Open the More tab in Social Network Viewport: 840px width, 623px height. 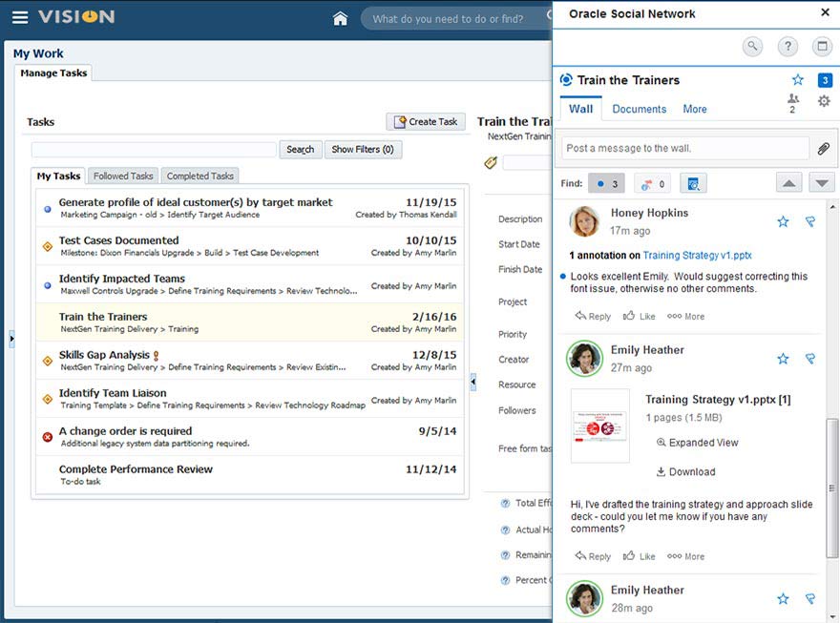(x=695, y=109)
